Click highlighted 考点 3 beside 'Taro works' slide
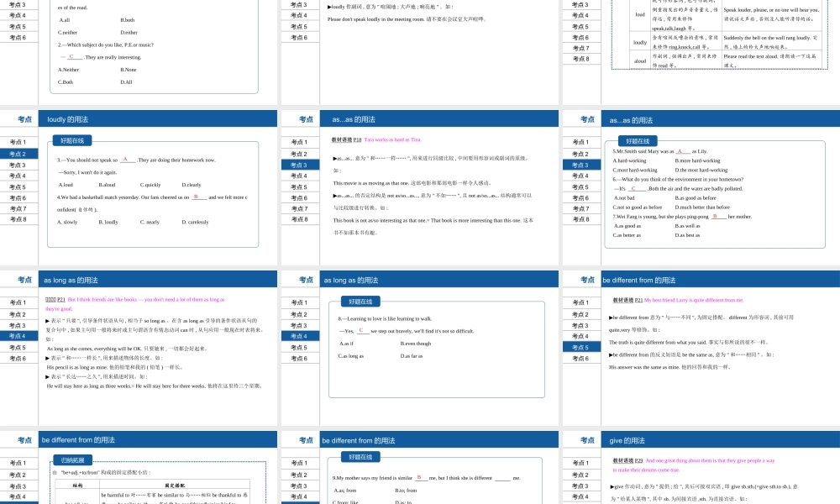840x504 pixels. (300, 165)
